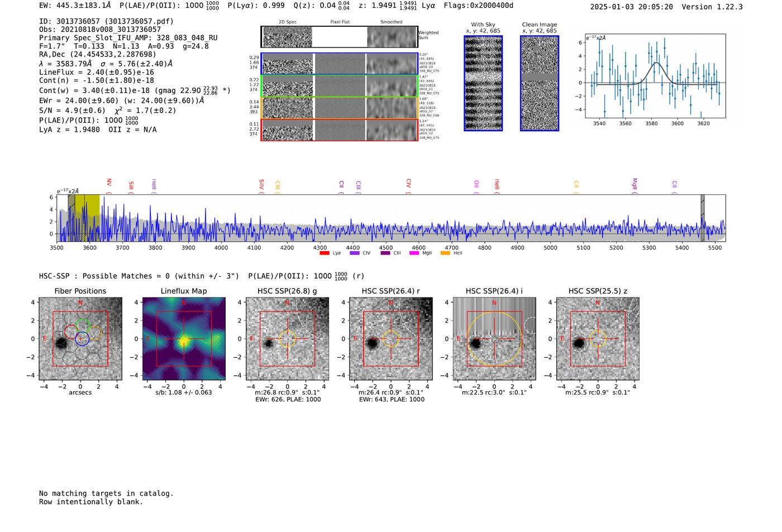
Task: Click the Weighted Sum 2D spectrum row
Action: coord(340,37)
